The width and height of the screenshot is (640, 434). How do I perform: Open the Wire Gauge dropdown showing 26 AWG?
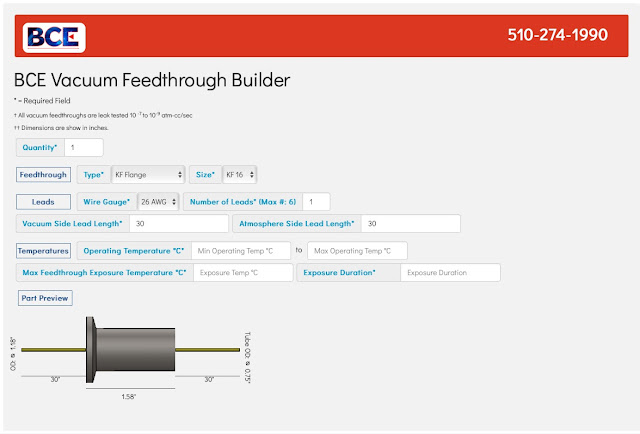point(158,202)
